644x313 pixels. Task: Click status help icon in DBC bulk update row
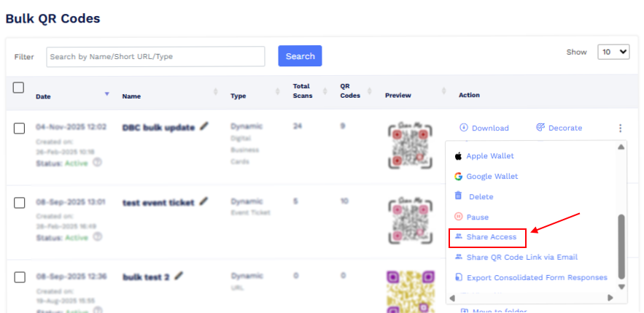coord(97,162)
